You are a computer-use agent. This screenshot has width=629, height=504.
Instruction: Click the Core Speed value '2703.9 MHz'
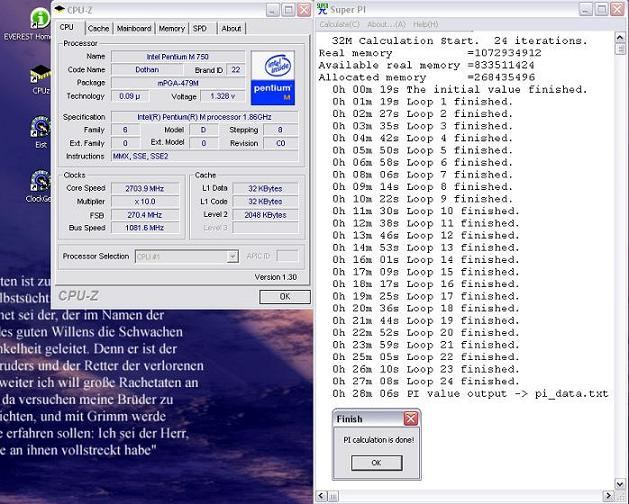[x=145, y=188]
